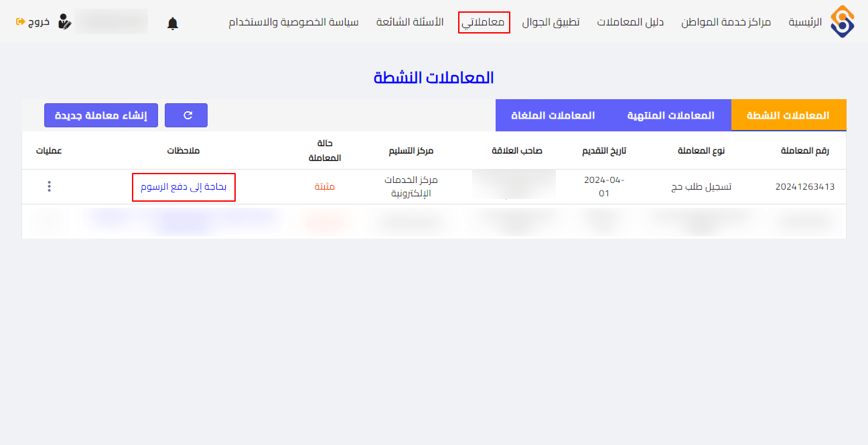Click المعاملات النشطة page heading
868x445 pixels.
click(x=434, y=77)
